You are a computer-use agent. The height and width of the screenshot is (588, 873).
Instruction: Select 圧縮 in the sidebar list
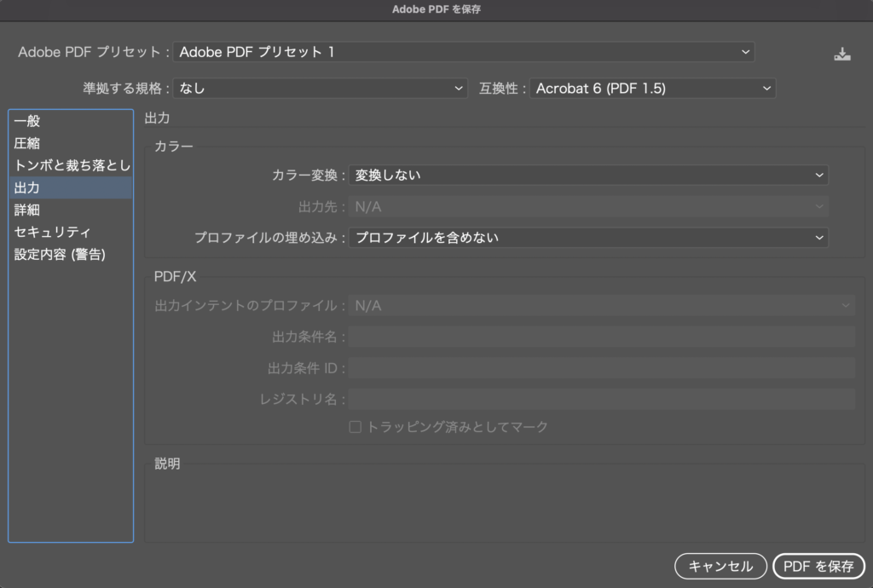(27, 143)
